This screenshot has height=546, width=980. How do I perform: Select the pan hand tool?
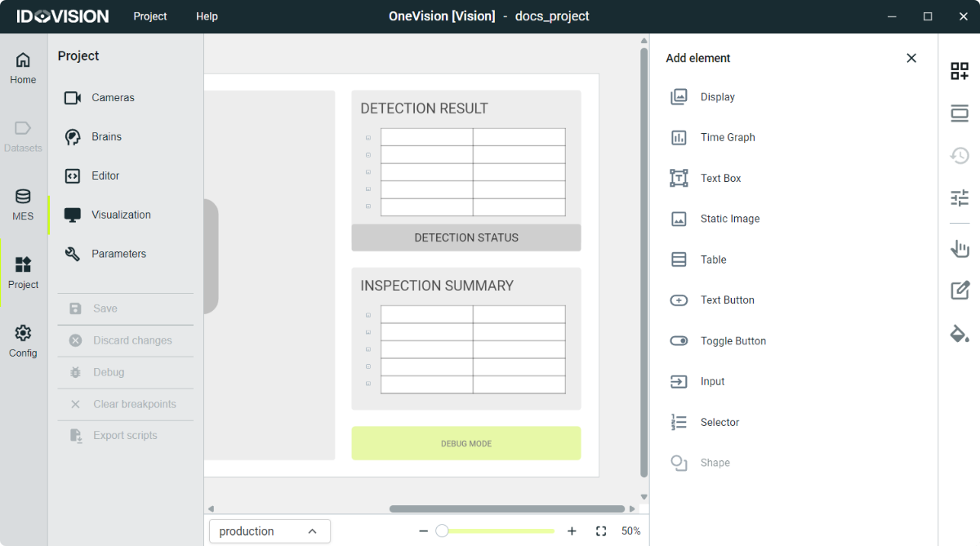960,249
